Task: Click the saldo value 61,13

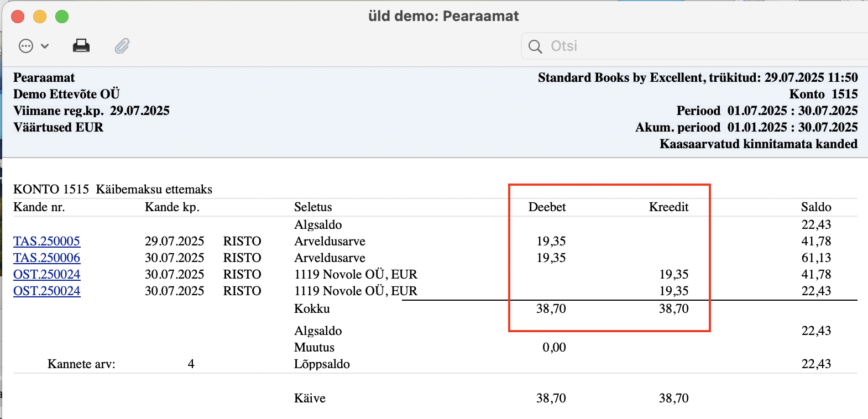Action: click(817, 258)
